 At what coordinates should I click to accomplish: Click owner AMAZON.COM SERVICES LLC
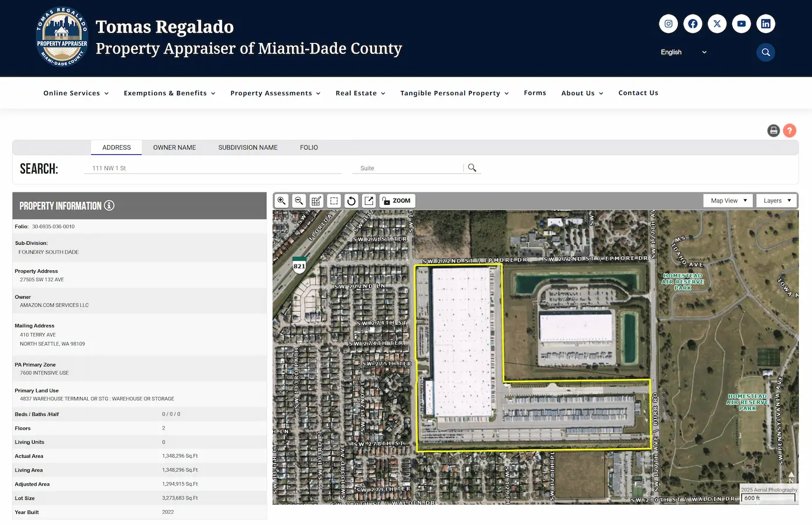click(55, 305)
